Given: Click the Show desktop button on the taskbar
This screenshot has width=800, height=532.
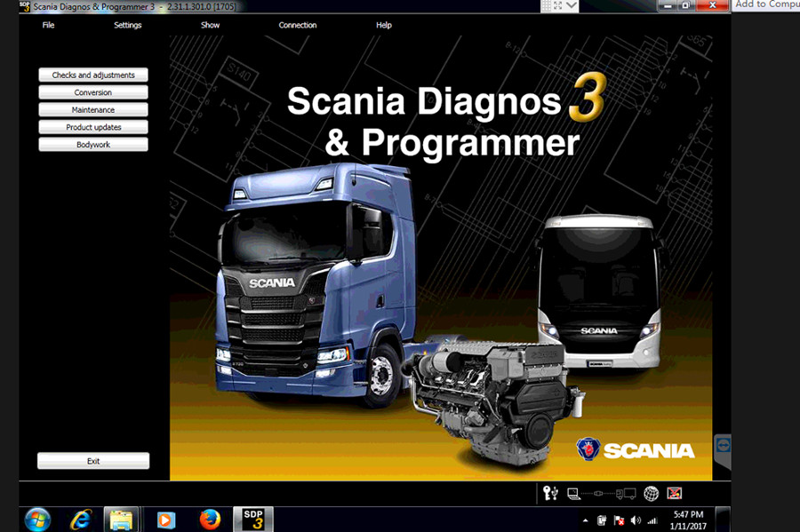Looking at the screenshot, I should (723, 520).
